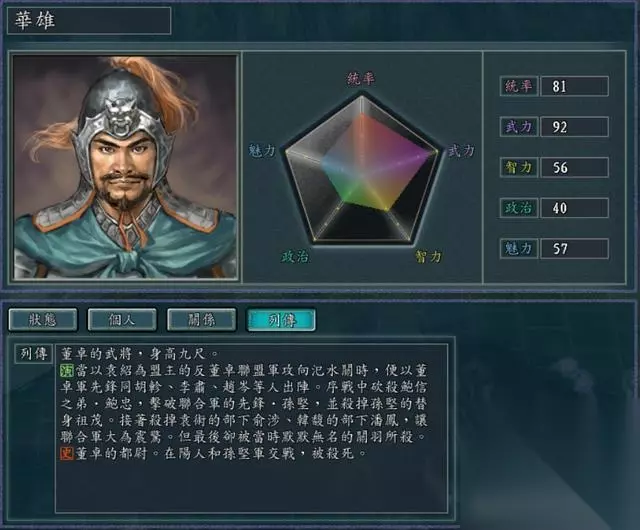Viewport: 640px width, 530px height.
Task: Switch to the 個人 tab
Action: click(x=122, y=319)
